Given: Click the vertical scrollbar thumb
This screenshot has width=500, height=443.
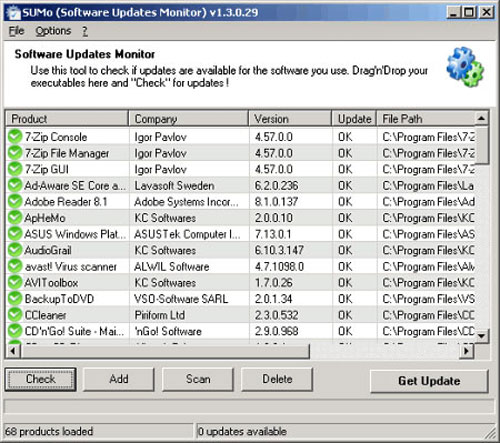Looking at the screenshot, I should (482, 145).
